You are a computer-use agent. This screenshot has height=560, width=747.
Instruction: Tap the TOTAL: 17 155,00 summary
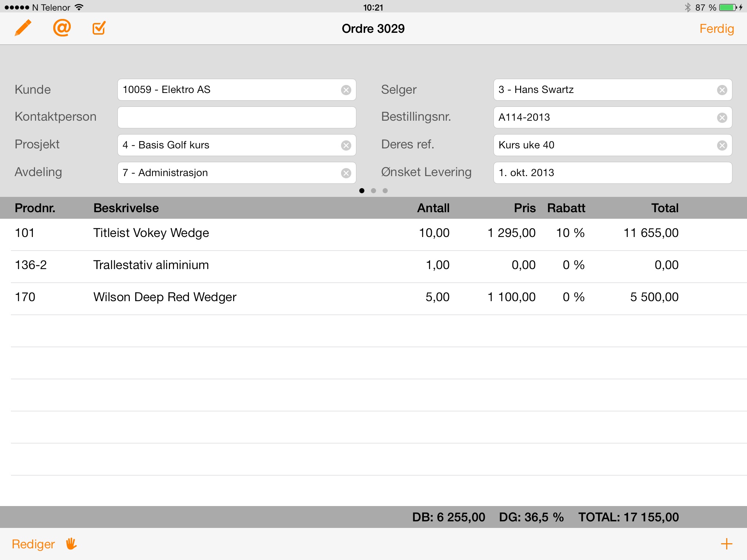point(628,517)
